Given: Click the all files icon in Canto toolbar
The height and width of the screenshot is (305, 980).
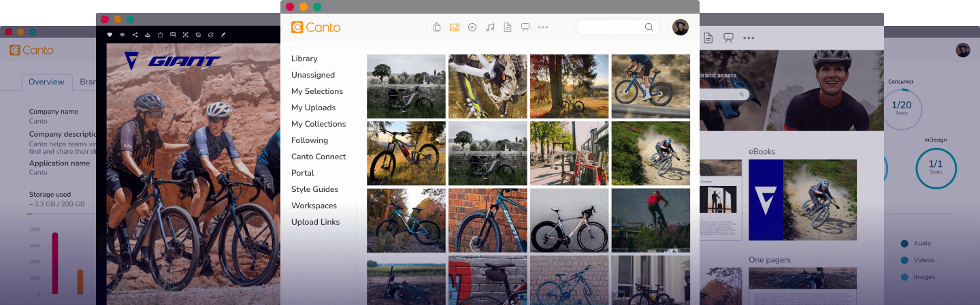Looking at the screenshot, I should tap(438, 27).
